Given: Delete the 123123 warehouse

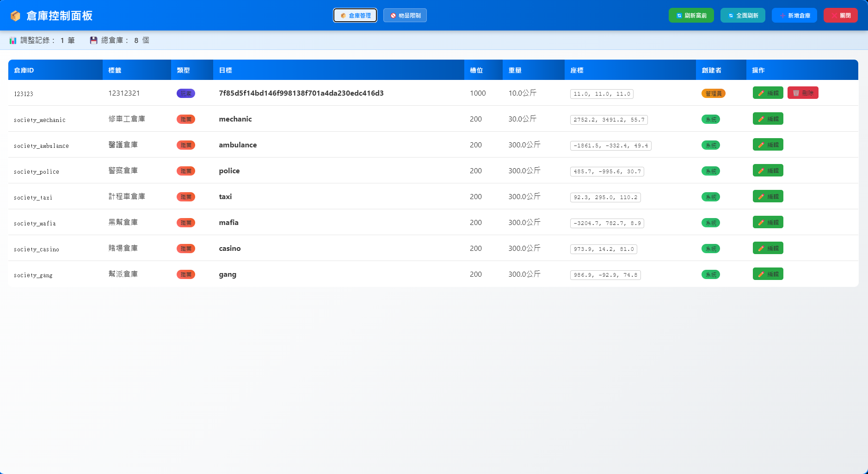Looking at the screenshot, I should click(x=803, y=93).
